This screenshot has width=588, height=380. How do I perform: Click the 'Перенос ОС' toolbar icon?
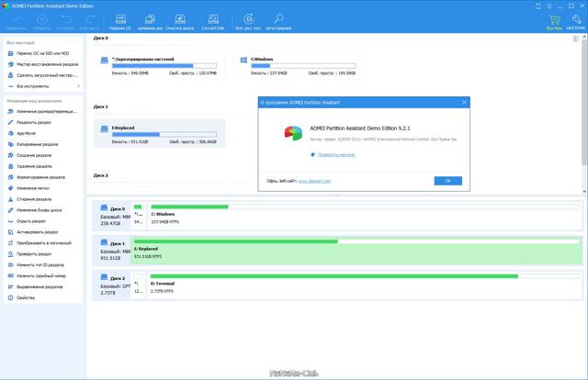coord(120,22)
